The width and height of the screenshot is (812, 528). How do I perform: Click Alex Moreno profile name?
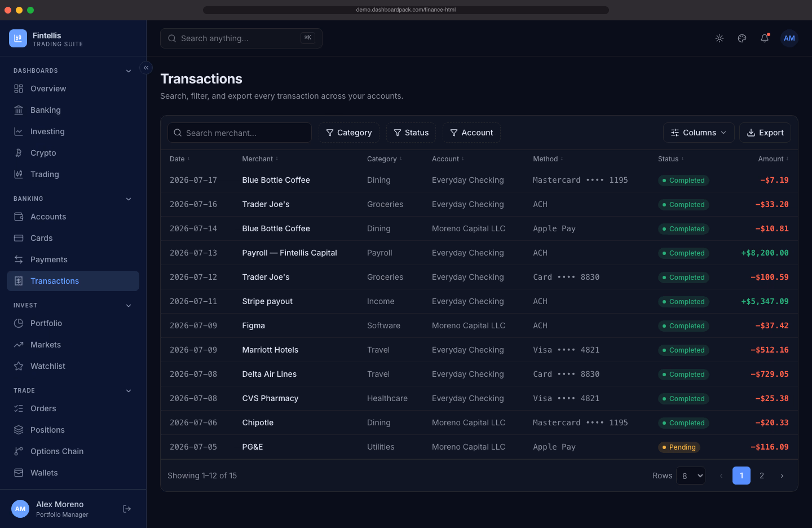point(60,504)
